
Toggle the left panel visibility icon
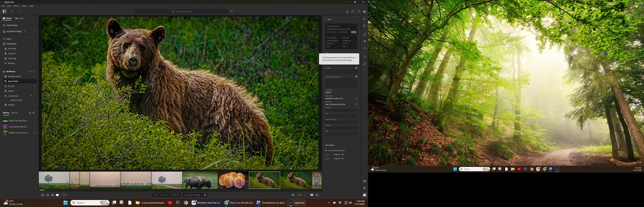tap(5, 11)
